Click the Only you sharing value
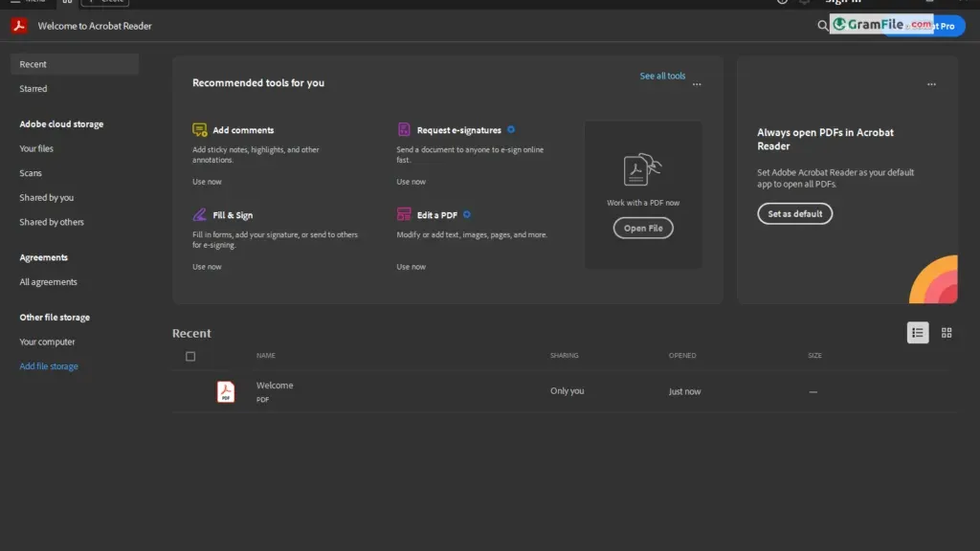The height and width of the screenshot is (551, 980). (567, 391)
